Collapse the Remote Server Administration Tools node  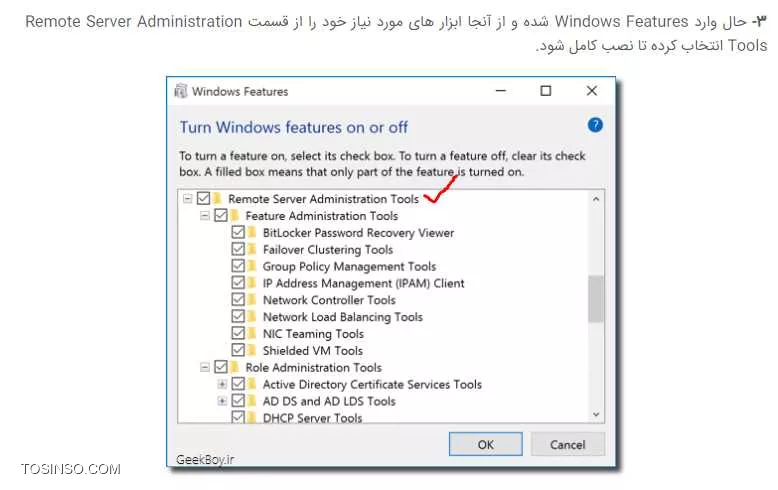click(188, 199)
